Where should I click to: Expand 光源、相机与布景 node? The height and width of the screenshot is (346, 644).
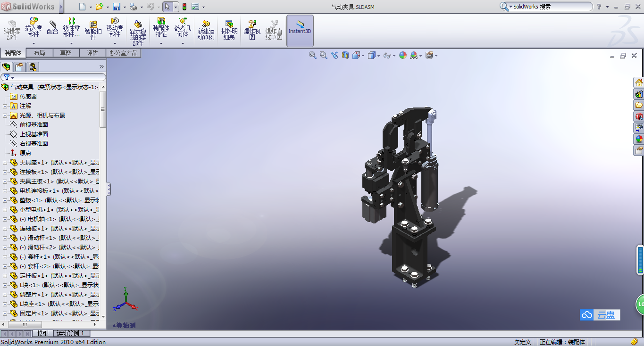point(5,115)
